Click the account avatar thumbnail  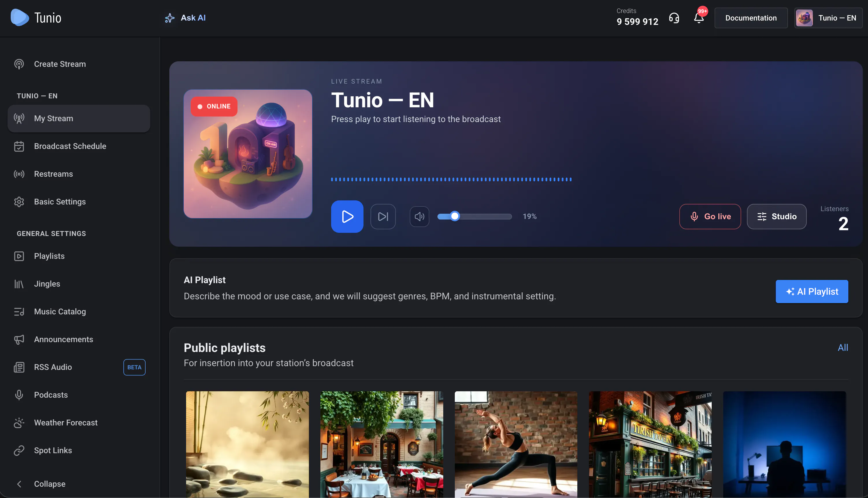pos(804,18)
